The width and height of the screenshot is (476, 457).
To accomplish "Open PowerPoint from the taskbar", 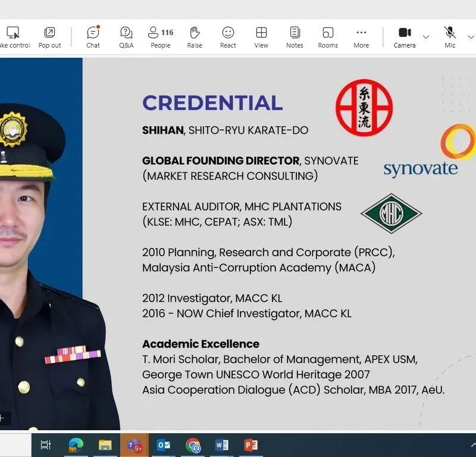I will tap(251, 445).
